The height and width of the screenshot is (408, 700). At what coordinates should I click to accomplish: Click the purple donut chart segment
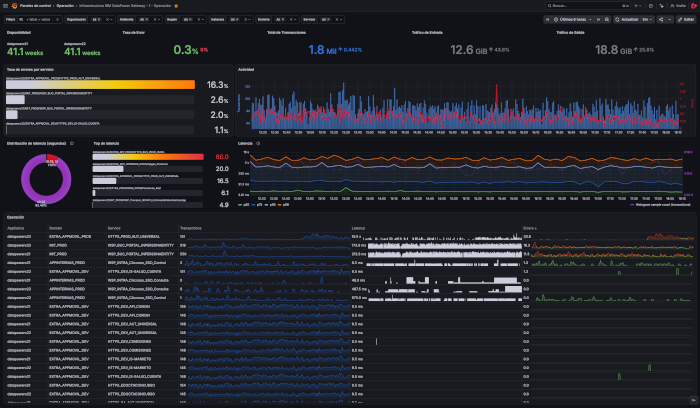[25, 179]
